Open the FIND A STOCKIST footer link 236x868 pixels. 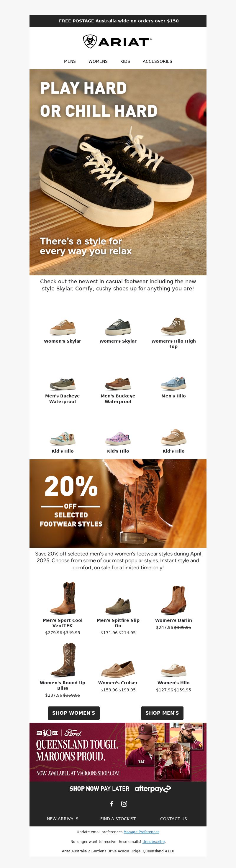[118, 819]
